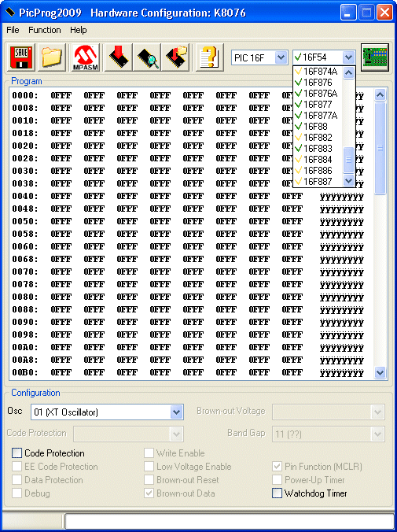Open the Help menu
Viewport: 397px width, 532px height.
pyautogui.click(x=79, y=30)
